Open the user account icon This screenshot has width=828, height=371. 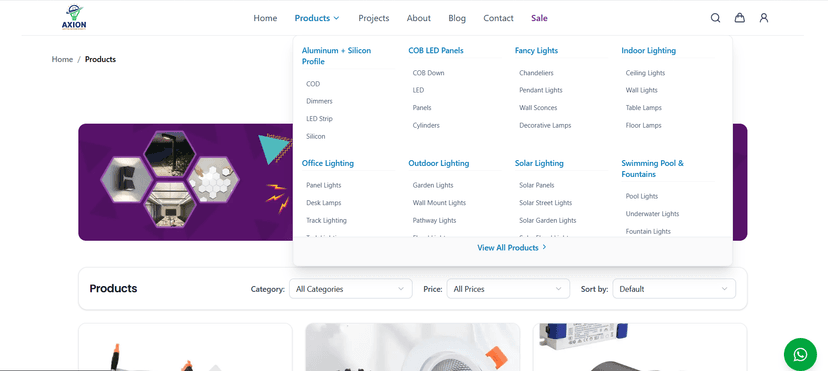764,18
